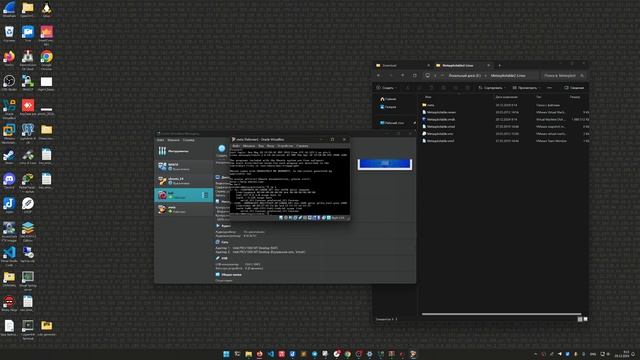Open the Oracle VirtualBox desktop shortcut
The width and height of the screenshot is (640, 360).
9,108
